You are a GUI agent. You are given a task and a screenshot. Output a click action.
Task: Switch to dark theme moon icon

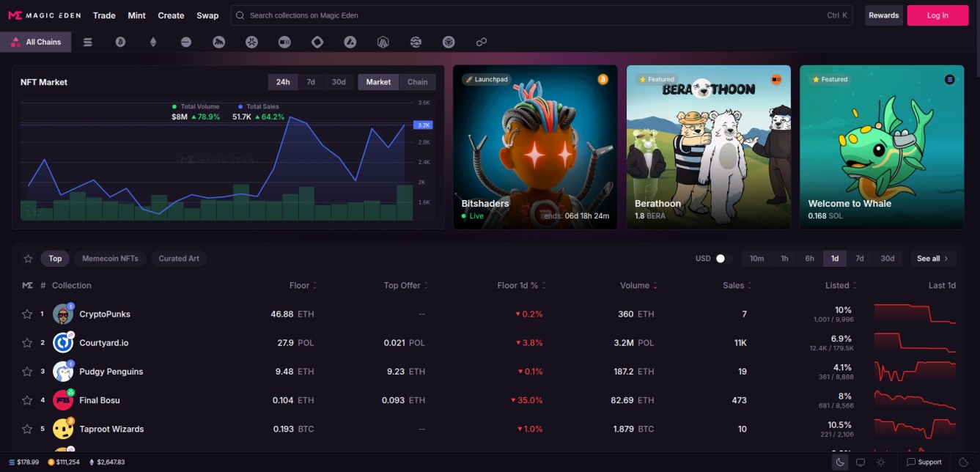coord(840,462)
